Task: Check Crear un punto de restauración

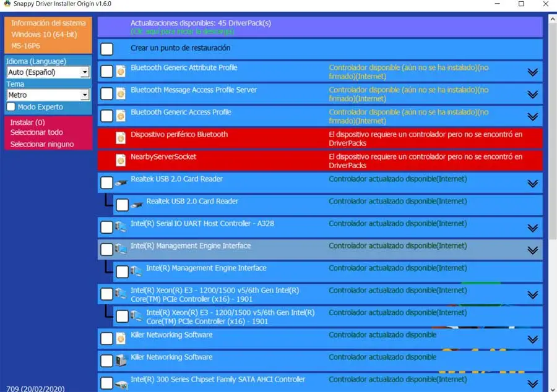Action: [106, 49]
